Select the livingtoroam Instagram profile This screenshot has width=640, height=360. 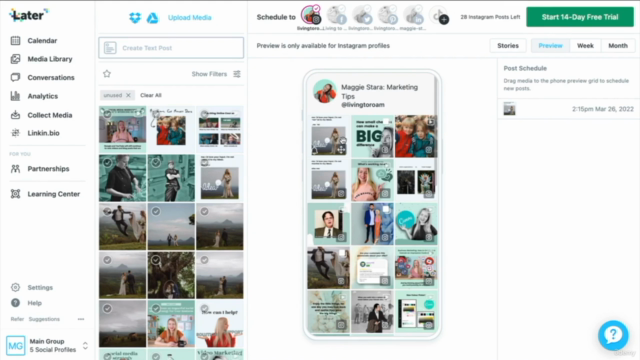click(311, 15)
